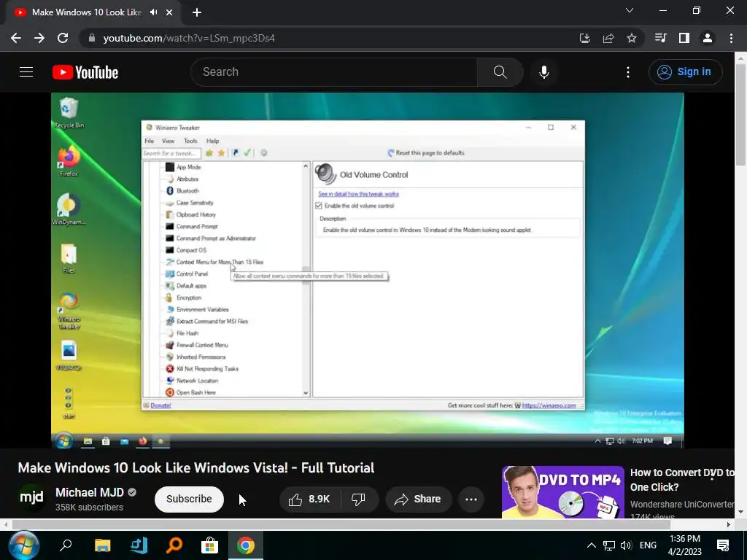Screen dimensions: 747x560
Task: Bookmark this page with the star
Action: (x=632, y=38)
